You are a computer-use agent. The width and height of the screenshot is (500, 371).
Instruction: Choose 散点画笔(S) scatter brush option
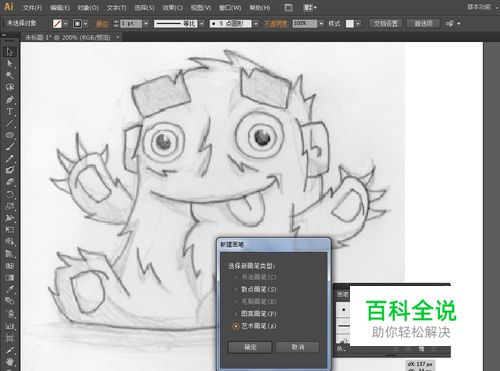click(x=255, y=289)
